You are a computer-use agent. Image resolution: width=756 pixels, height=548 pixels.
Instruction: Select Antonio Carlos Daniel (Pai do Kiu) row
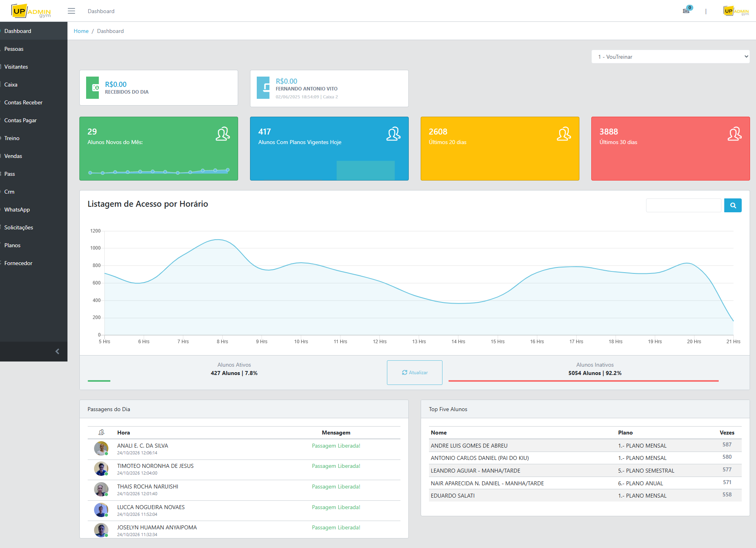[585, 458]
